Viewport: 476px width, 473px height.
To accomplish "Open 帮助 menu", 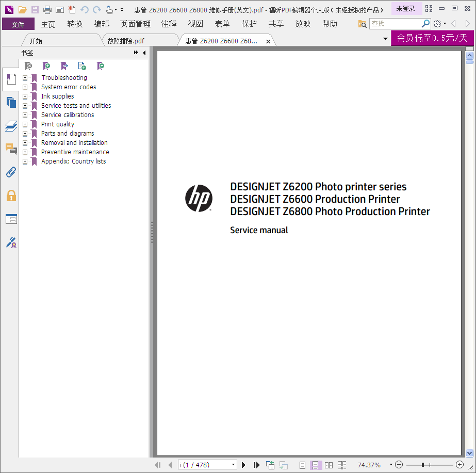I will [330, 24].
